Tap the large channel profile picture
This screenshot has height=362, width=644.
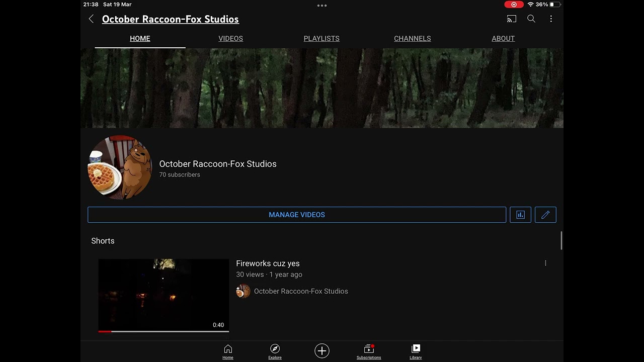pos(120,167)
